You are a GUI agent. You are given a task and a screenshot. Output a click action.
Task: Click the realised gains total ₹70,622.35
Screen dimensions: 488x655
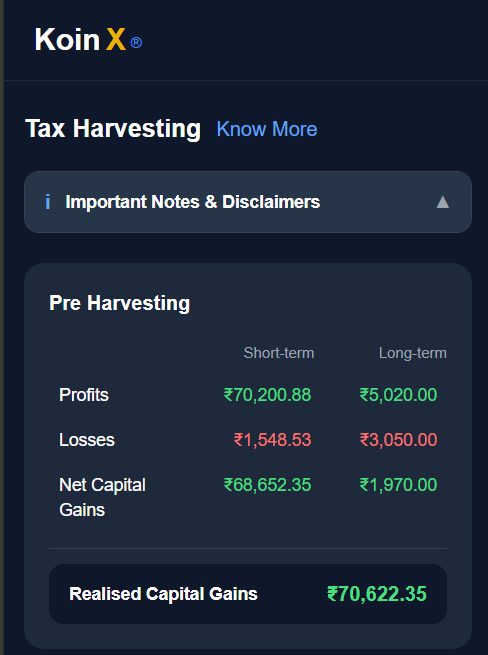(377, 594)
